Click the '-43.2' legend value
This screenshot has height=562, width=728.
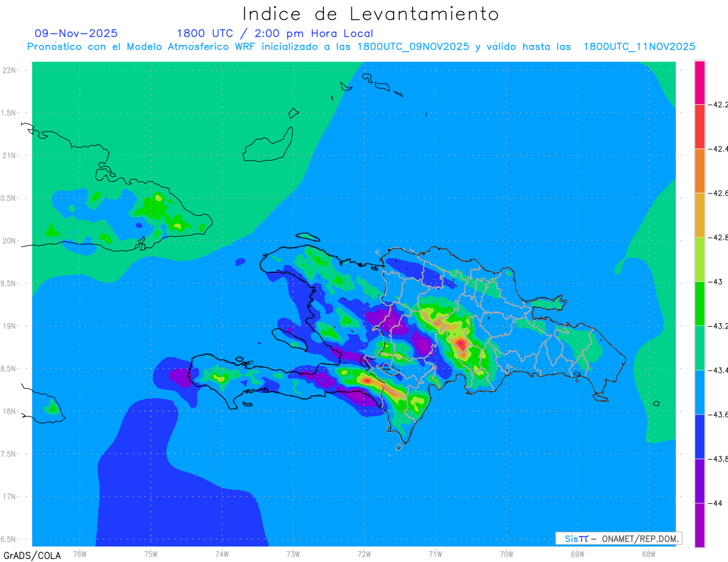click(719, 326)
